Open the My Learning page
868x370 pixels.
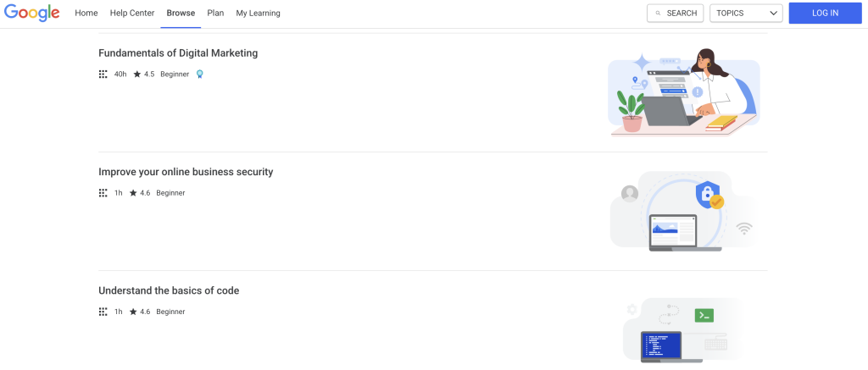click(x=258, y=14)
